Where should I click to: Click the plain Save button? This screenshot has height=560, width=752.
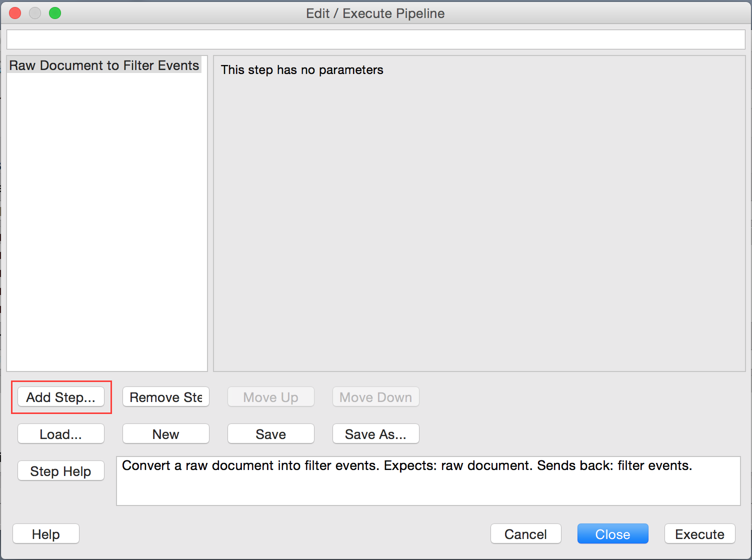click(270, 434)
